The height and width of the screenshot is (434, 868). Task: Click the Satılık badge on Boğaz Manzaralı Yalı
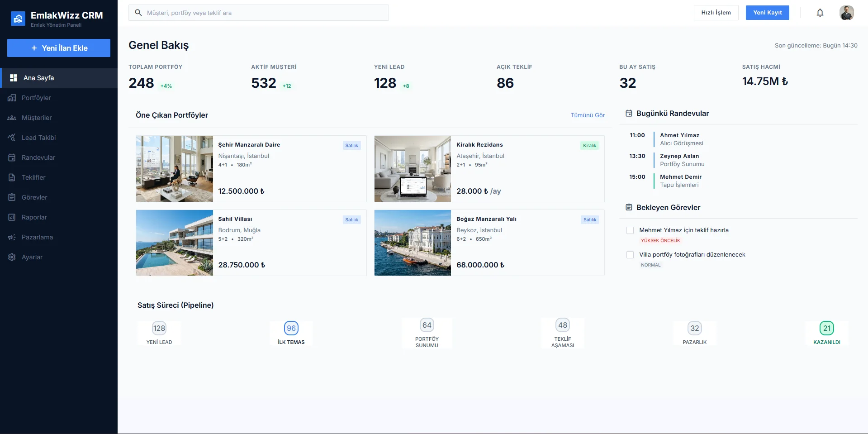pos(590,220)
